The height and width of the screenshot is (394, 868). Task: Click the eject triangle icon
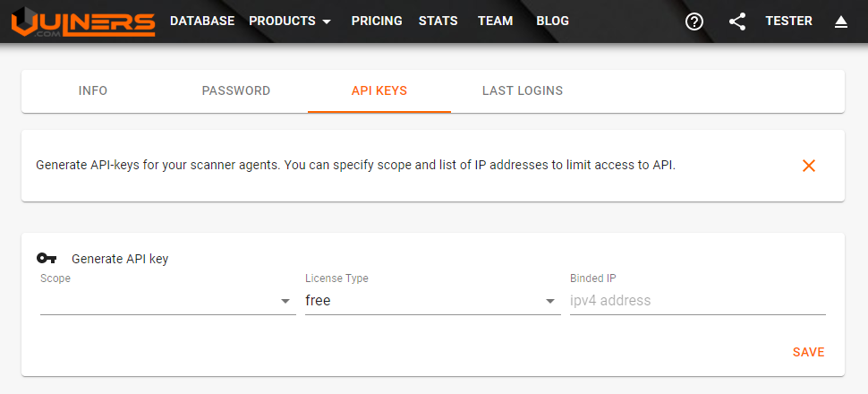841,21
